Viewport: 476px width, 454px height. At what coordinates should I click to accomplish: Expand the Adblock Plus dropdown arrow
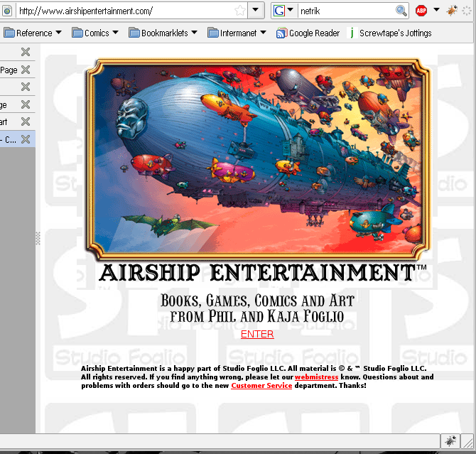pyautogui.click(x=436, y=11)
